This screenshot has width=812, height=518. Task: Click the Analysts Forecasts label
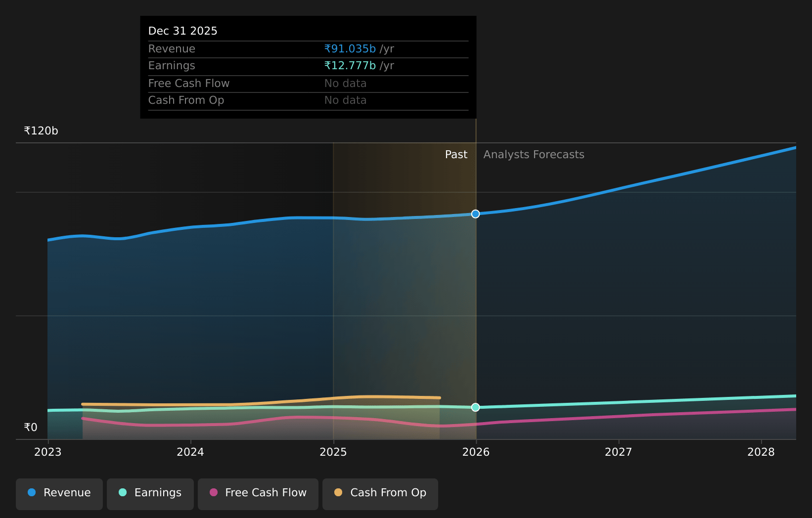point(534,155)
